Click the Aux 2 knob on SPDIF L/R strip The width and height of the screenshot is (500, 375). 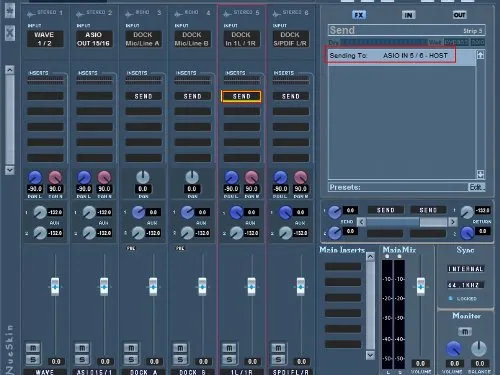[x=285, y=233]
